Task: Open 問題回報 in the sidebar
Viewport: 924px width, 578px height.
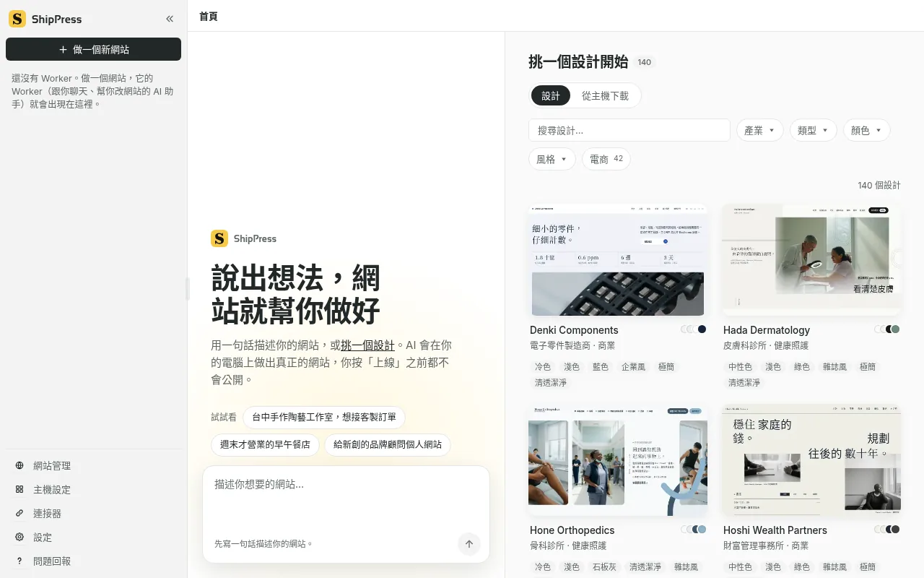Action: point(93,561)
